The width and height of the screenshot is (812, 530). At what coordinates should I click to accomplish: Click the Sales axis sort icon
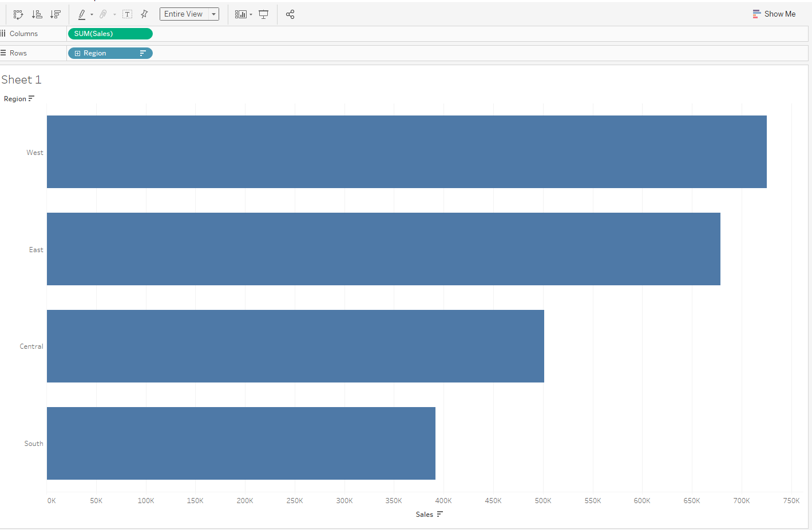coord(439,514)
